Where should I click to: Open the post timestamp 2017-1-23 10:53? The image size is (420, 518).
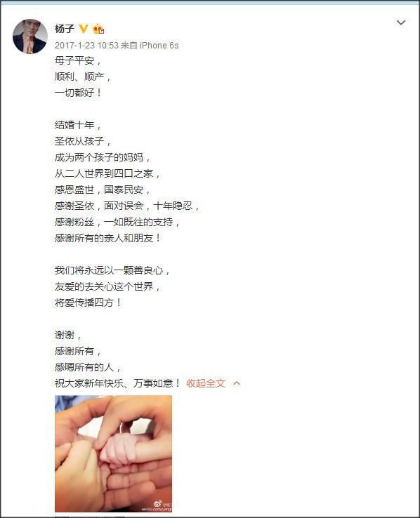click(86, 45)
